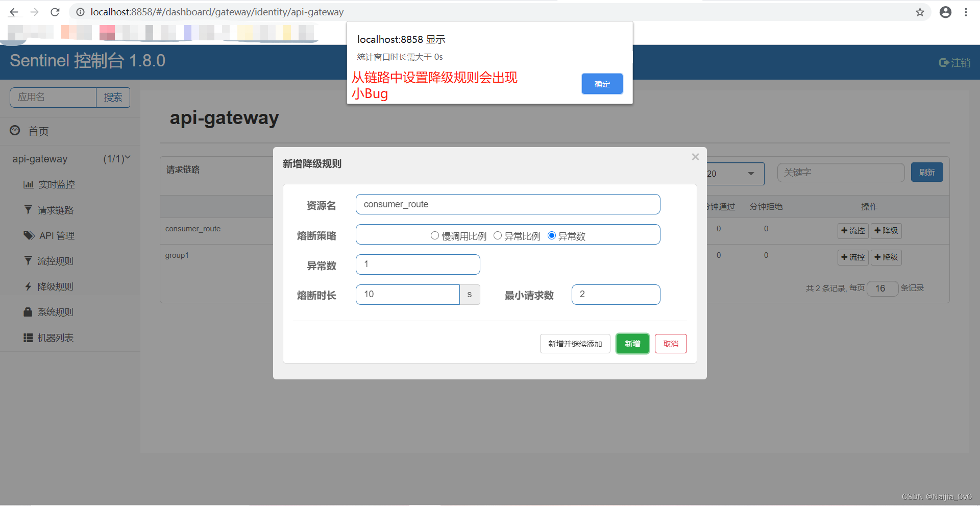This screenshot has height=506, width=980.
Task: Click the list icon beside 机器列表
Action: (x=28, y=338)
